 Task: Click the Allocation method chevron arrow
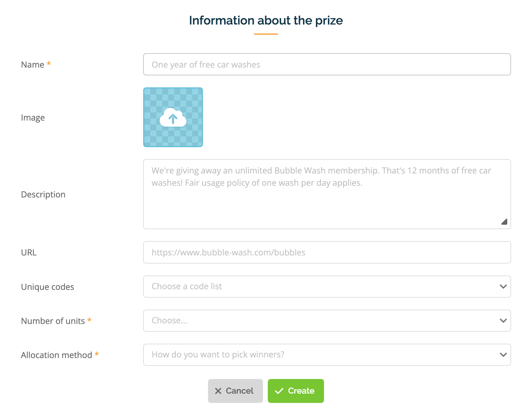click(503, 355)
